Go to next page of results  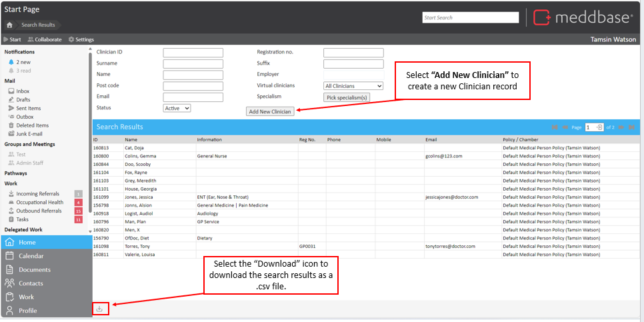[621, 127]
